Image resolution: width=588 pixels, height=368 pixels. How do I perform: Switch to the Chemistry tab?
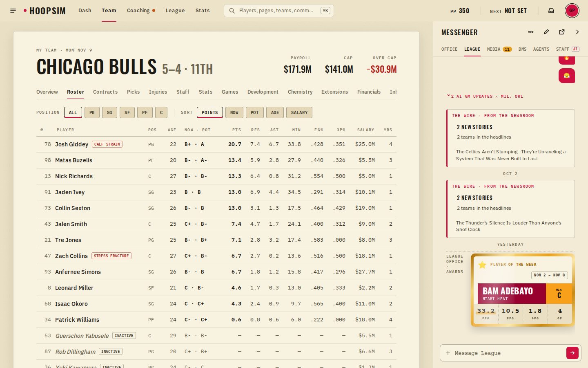300,92
